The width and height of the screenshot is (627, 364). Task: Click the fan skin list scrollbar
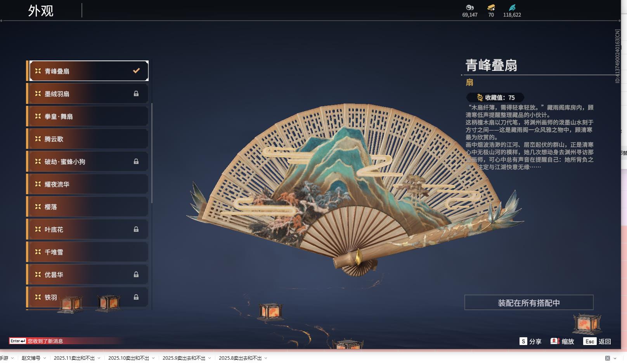pos(152,153)
